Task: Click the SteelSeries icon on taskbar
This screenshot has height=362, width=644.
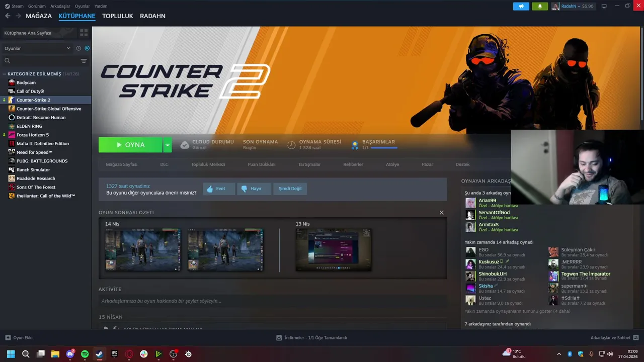Action: [188, 354]
